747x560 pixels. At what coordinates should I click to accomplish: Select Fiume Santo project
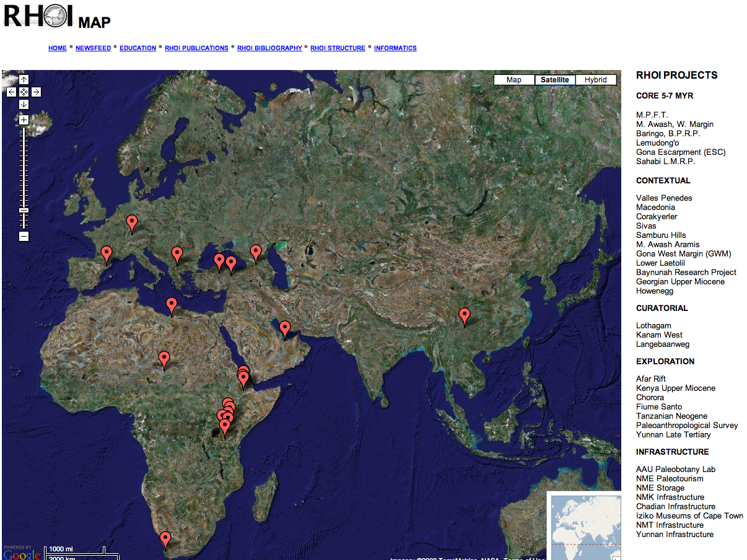(x=659, y=407)
